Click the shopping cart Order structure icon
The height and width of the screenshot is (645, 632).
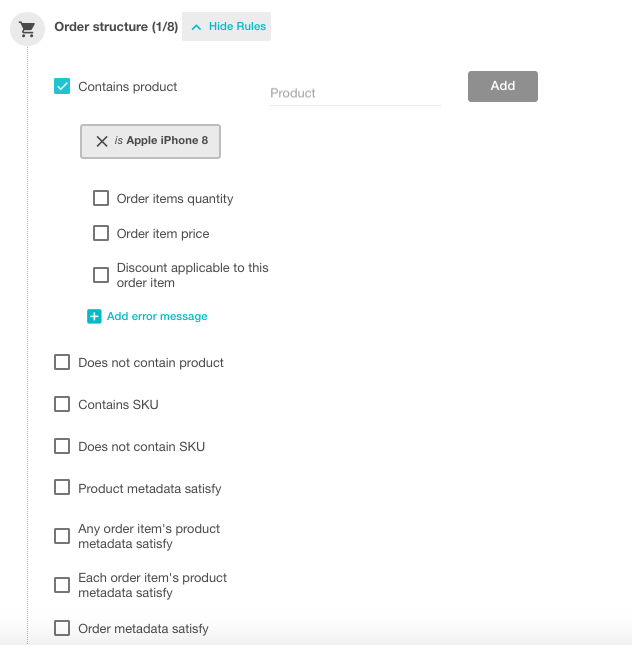pos(28,29)
